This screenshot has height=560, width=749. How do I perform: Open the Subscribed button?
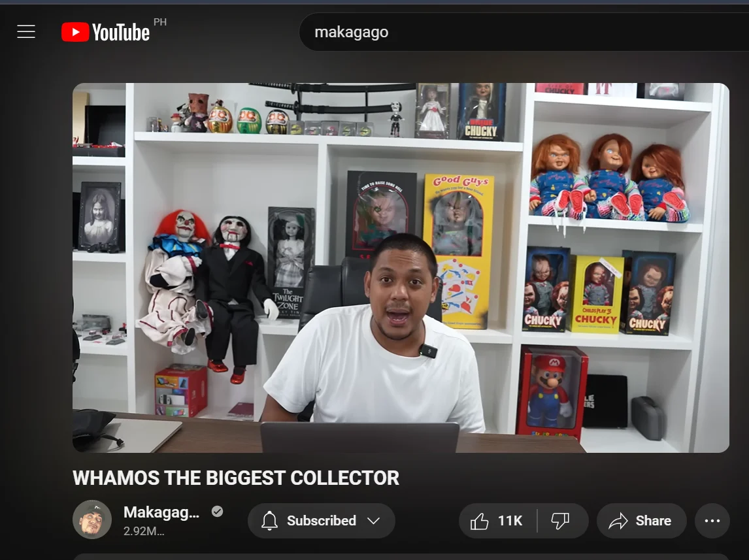(x=322, y=520)
